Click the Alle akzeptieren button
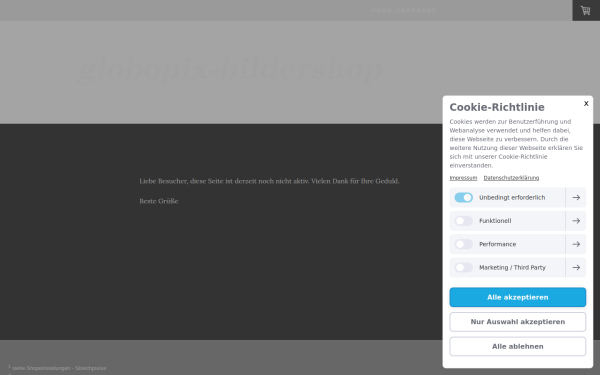 (x=517, y=297)
